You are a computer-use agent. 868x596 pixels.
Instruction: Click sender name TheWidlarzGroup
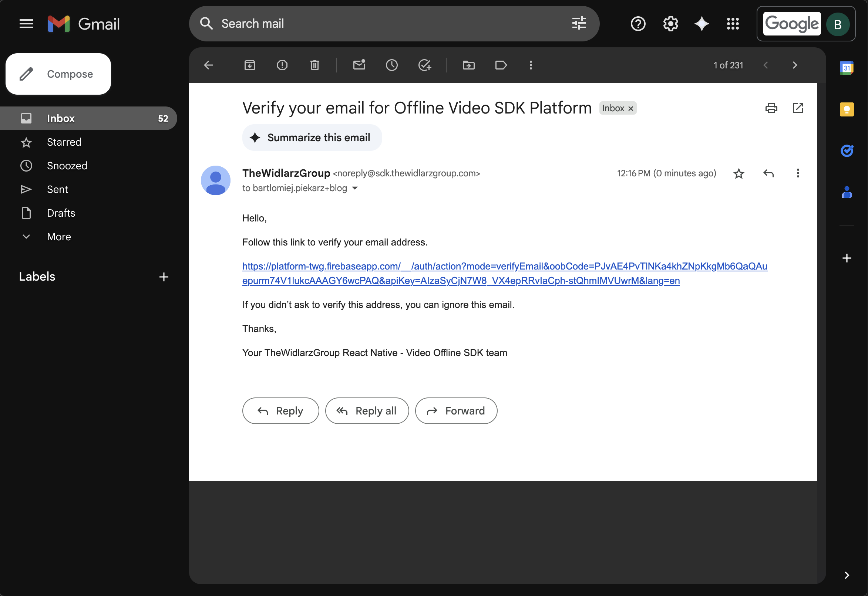click(x=286, y=173)
